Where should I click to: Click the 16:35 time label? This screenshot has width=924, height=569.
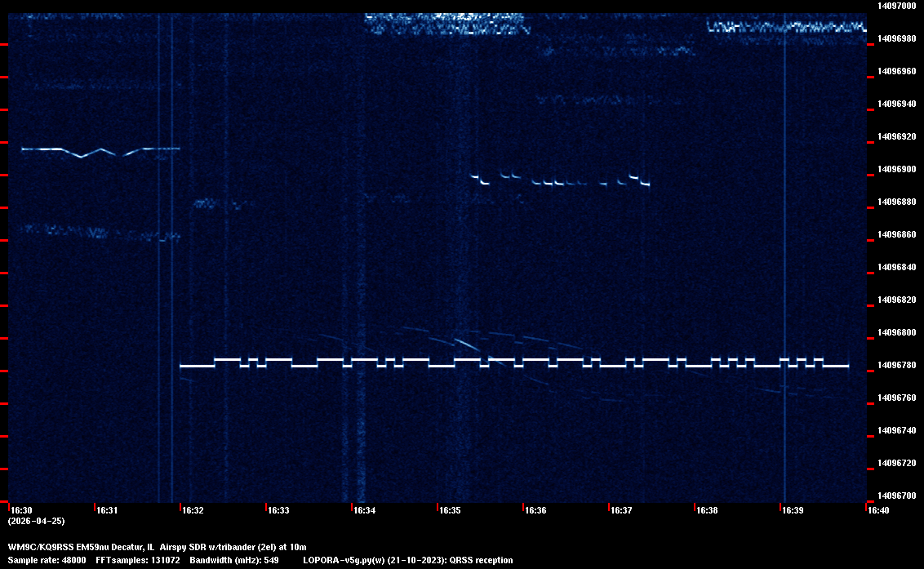pyautogui.click(x=451, y=510)
